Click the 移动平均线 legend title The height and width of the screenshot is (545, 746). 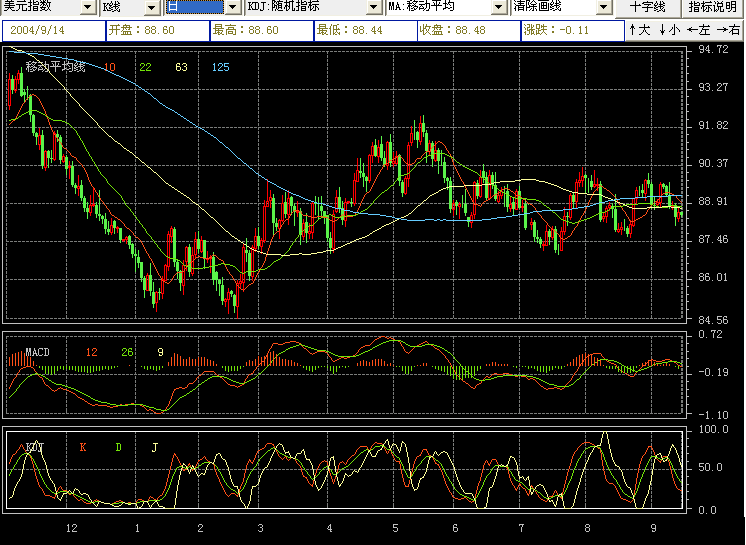point(55,68)
